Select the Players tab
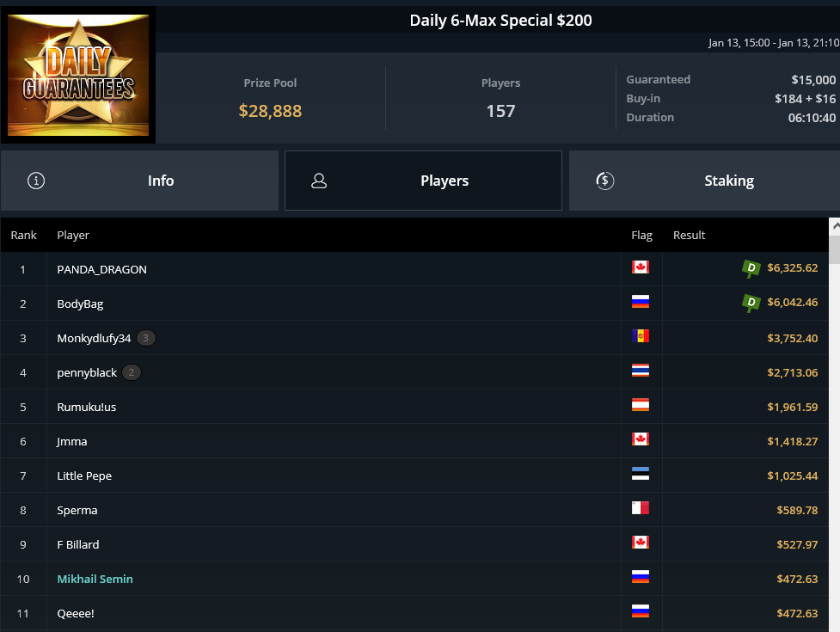Image resolution: width=840 pixels, height=632 pixels. [x=423, y=181]
